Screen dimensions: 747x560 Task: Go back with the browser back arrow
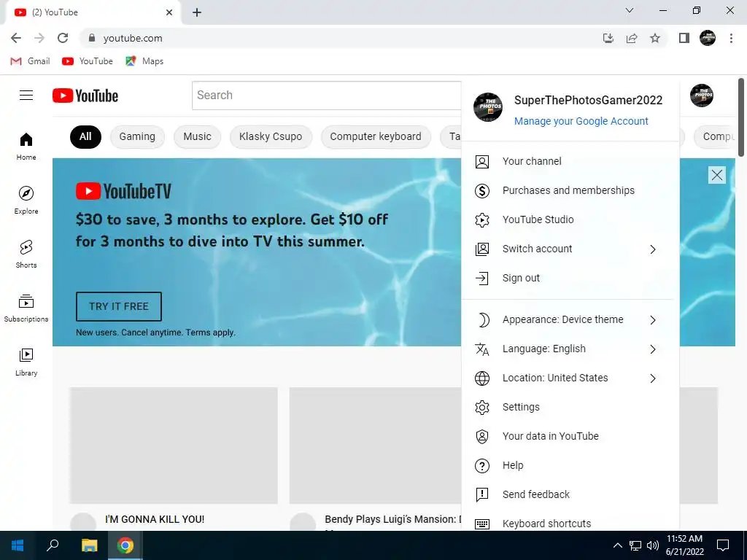click(x=16, y=38)
